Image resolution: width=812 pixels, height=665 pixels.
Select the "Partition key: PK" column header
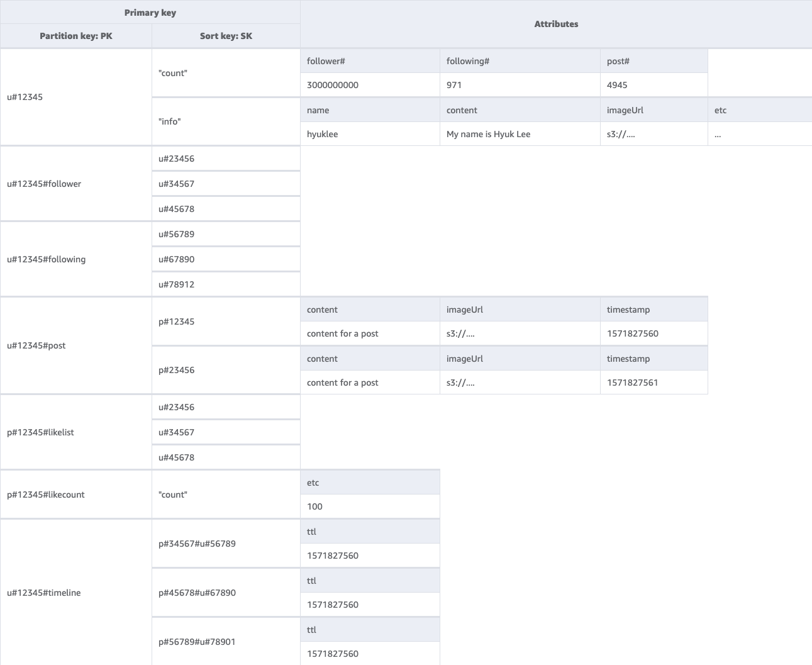coord(75,36)
